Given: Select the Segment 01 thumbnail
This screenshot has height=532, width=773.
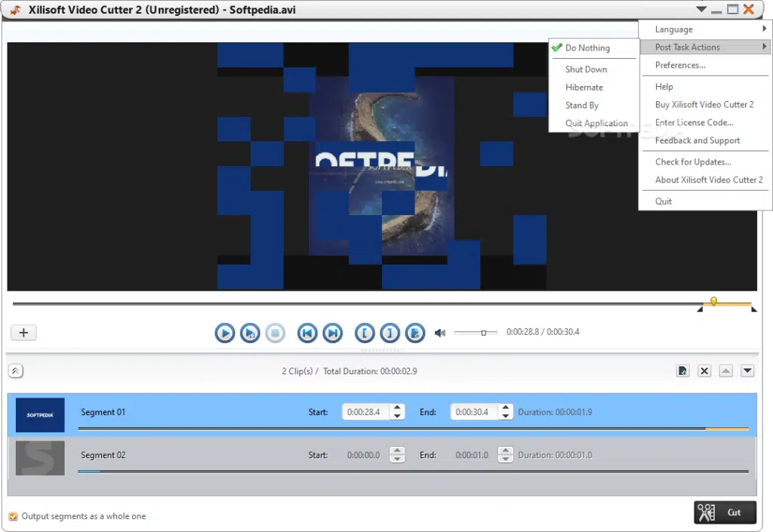Looking at the screenshot, I should point(40,415).
